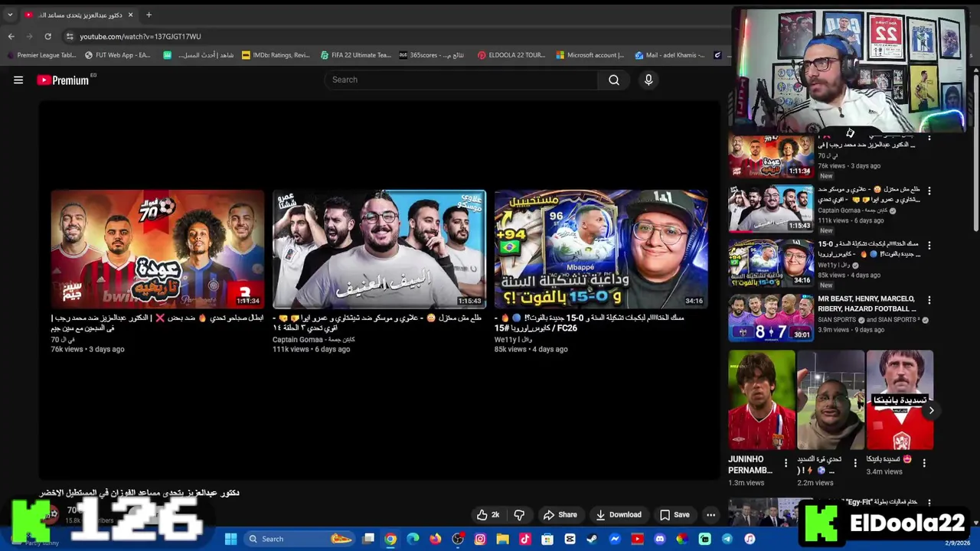Screen dimensions: 980x551
Task: Open options for 2.2m views Short
Action: [x=855, y=463]
